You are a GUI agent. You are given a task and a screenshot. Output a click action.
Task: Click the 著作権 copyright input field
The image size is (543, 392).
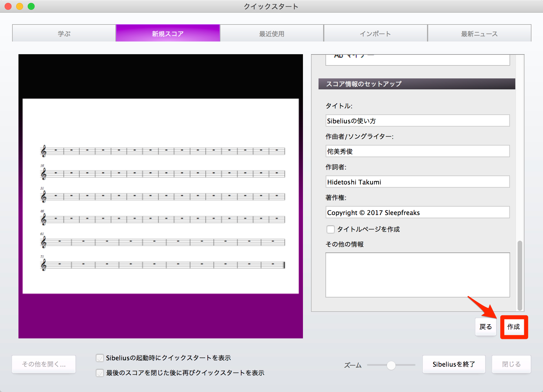(x=417, y=212)
